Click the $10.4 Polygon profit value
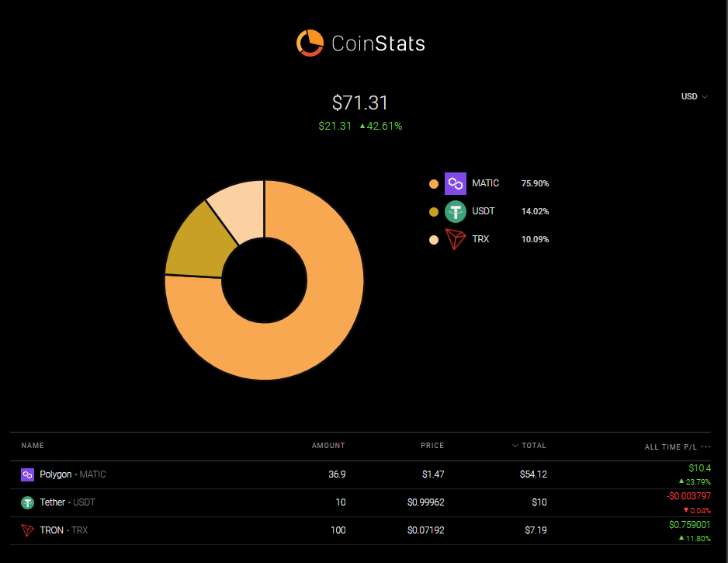728x563 pixels. point(700,467)
